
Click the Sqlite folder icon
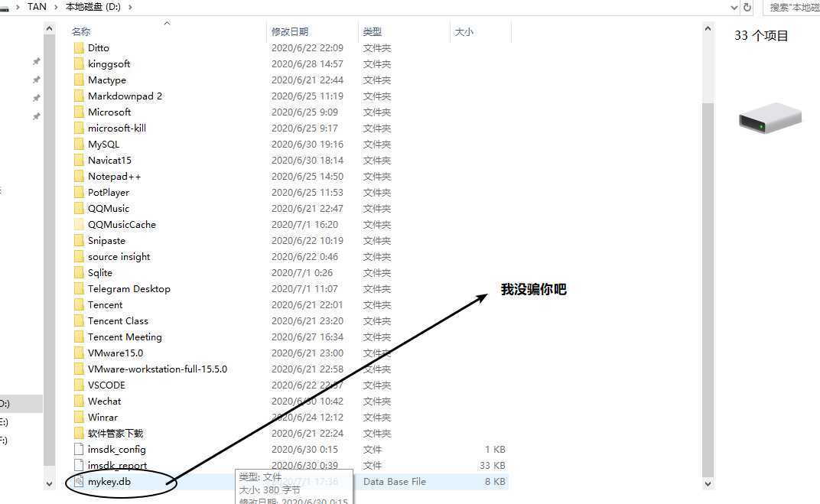[79, 273]
